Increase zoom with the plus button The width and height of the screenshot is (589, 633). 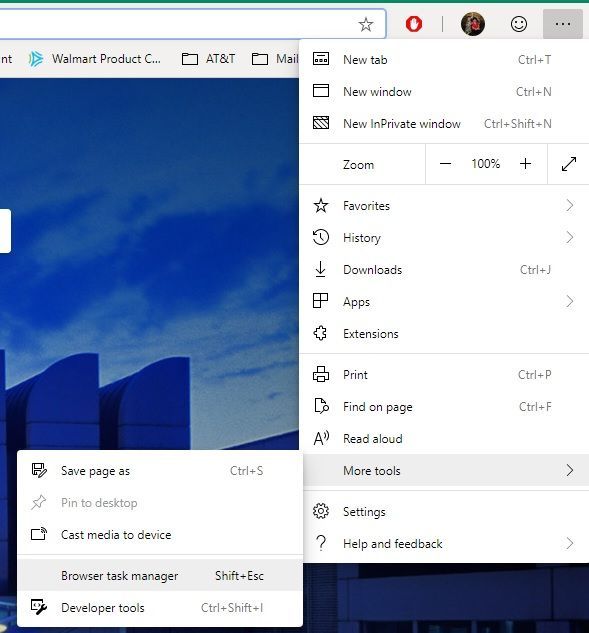525,163
